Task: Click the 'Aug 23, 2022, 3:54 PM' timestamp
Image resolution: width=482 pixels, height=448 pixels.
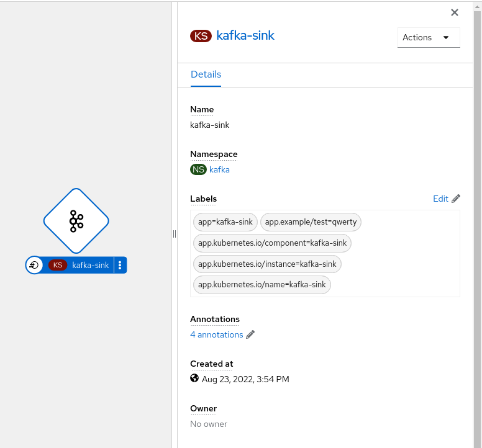Action: [x=245, y=380]
